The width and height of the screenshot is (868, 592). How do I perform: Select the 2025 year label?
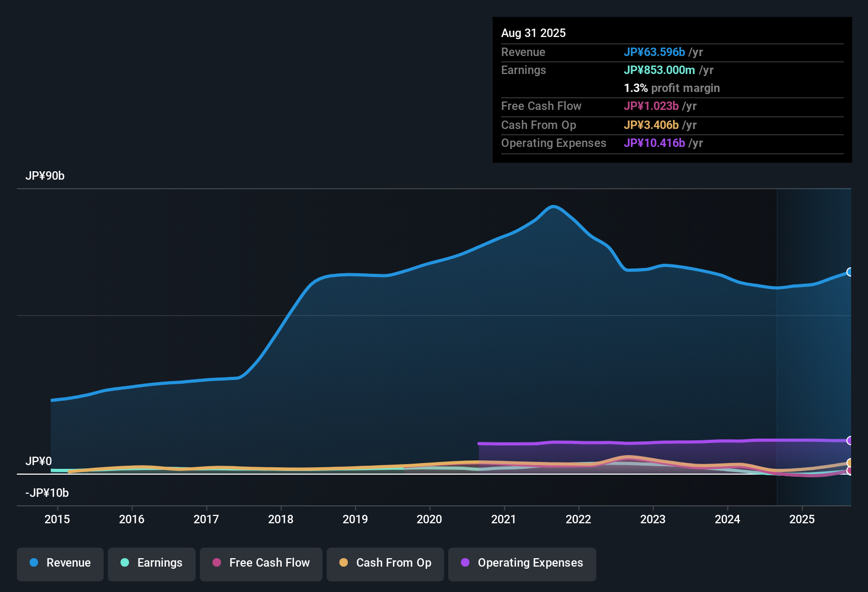802,519
